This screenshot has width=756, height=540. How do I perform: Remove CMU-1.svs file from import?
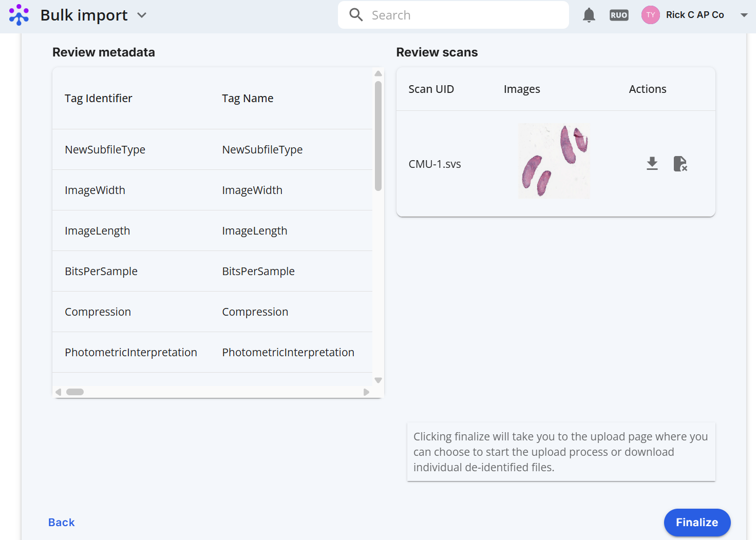[680, 164]
